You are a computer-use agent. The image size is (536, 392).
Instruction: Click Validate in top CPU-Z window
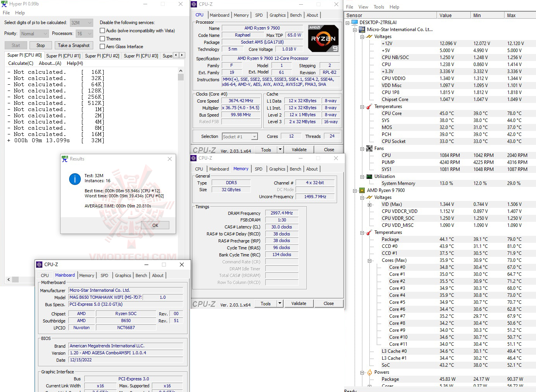pyautogui.click(x=299, y=150)
